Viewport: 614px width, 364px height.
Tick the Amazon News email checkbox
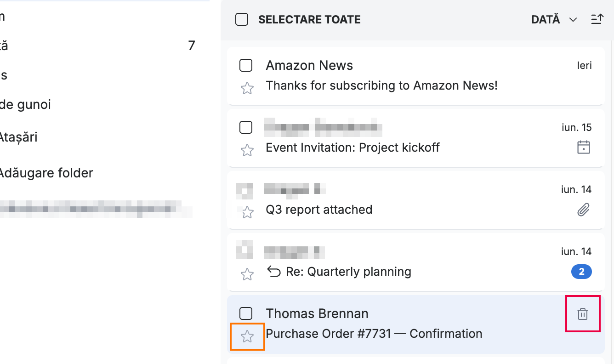pyautogui.click(x=246, y=65)
